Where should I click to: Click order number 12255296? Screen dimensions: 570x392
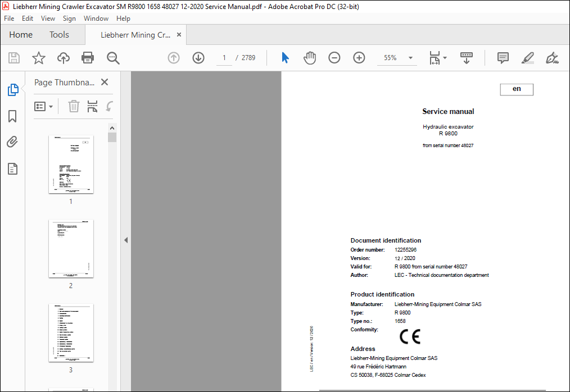click(x=405, y=250)
